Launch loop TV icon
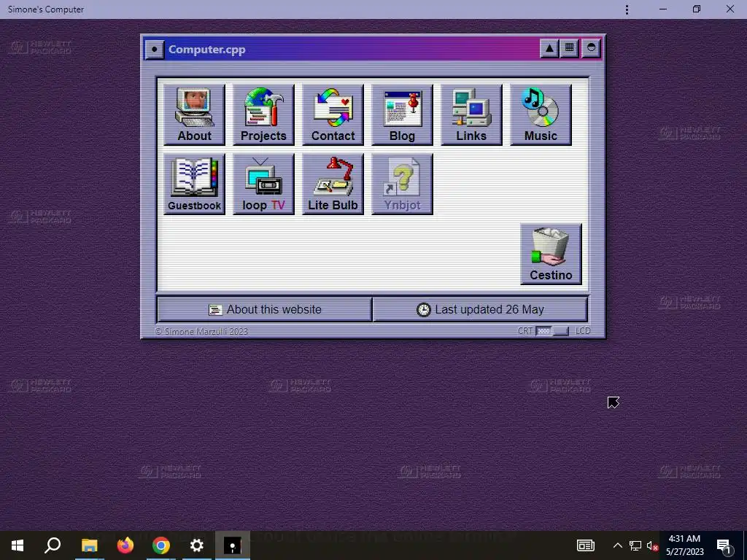 point(263,184)
